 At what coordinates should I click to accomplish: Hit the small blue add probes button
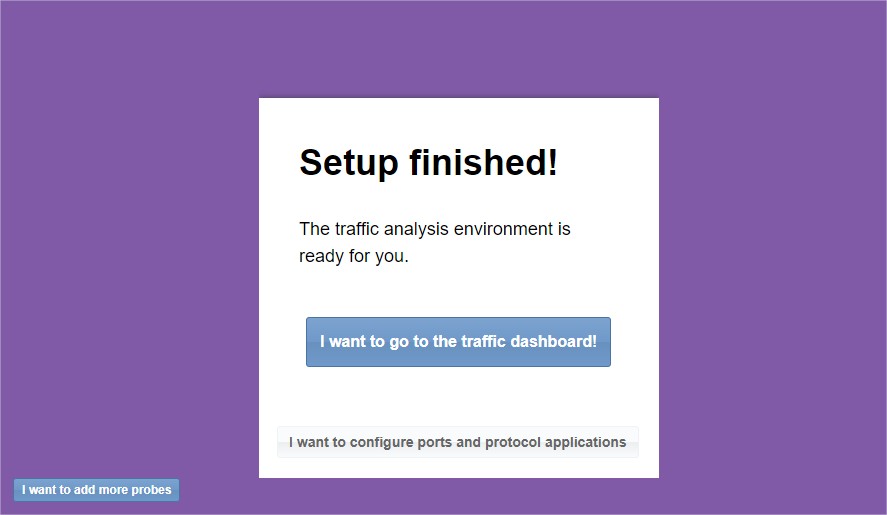[x=97, y=490]
